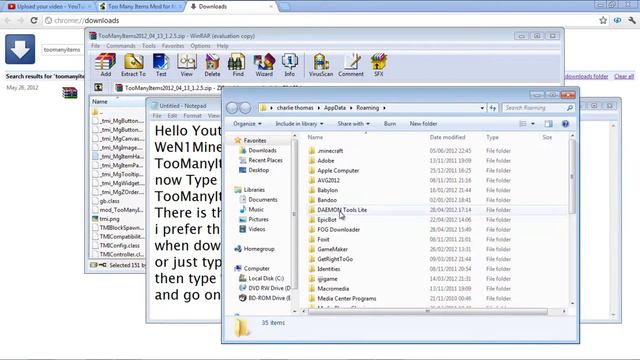Click the downloads folder link in Chrome
640x360 pixels.
click(586, 76)
